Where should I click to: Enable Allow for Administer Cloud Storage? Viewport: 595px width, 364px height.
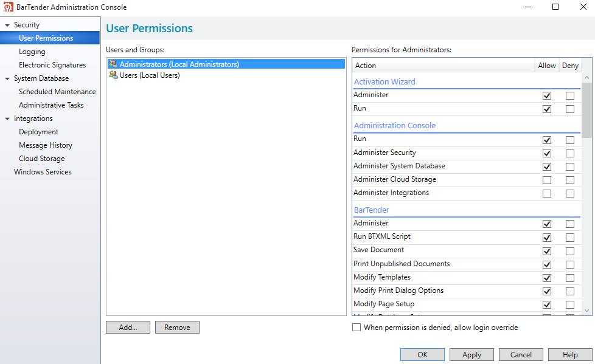coord(547,180)
